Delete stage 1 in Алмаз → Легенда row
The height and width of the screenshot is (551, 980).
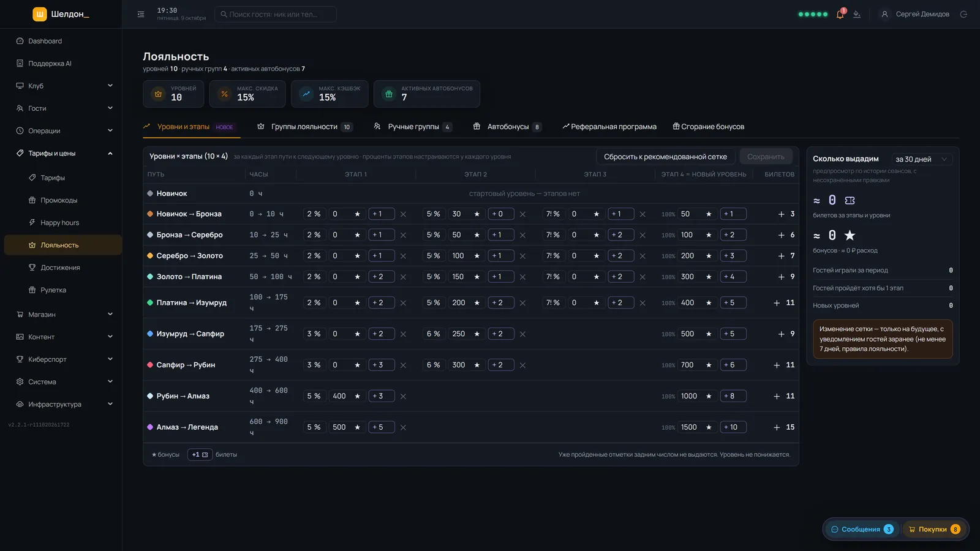tap(403, 427)
